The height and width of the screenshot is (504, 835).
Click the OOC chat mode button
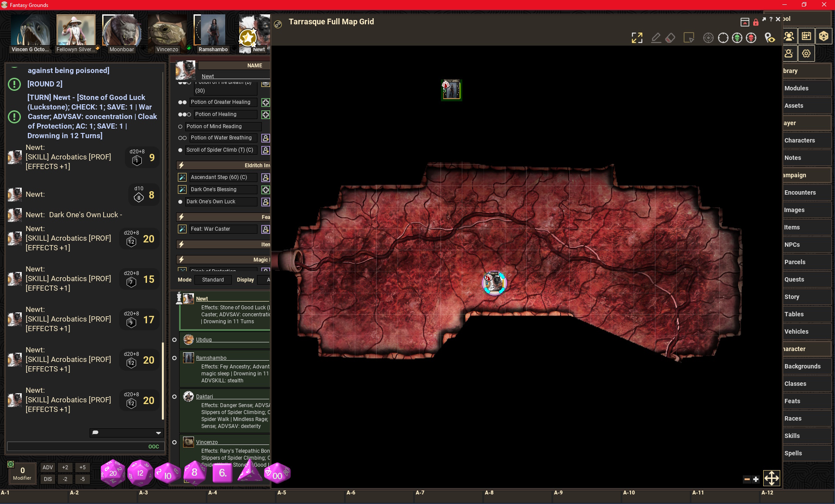coord(154,447)
